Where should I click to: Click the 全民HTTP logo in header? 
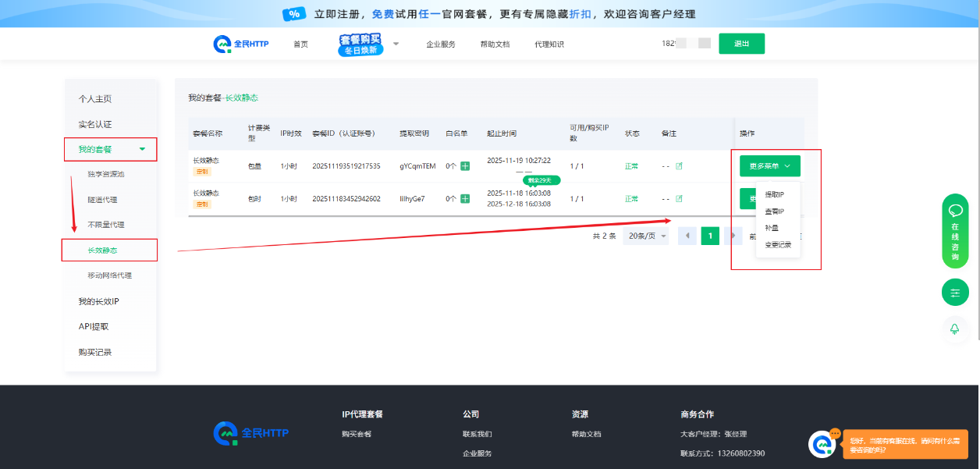click(241, 44)
